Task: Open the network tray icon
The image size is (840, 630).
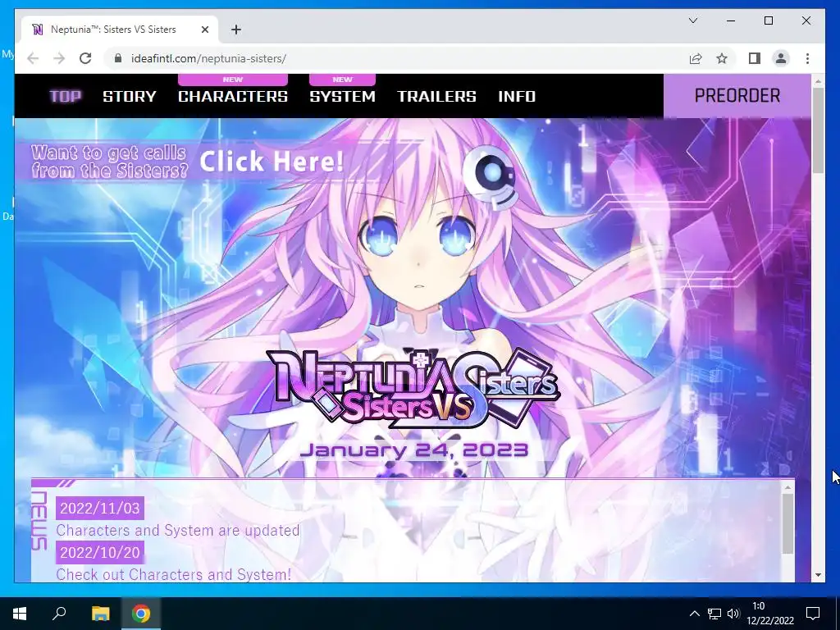Action: click(x=714, y=614)
